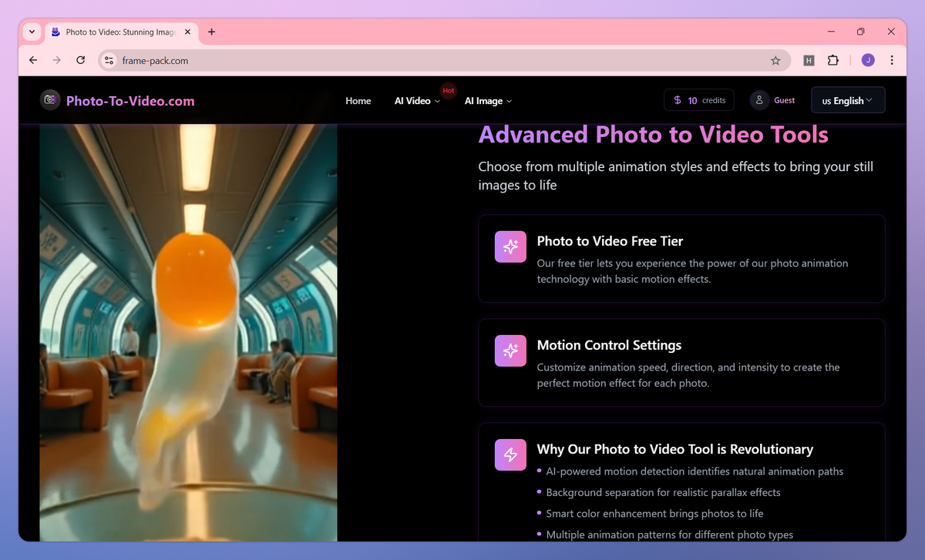This screenshot has width=925, height=560.
Task: Click the Hot badge on AI Video
Action: [x=448, y=91]
